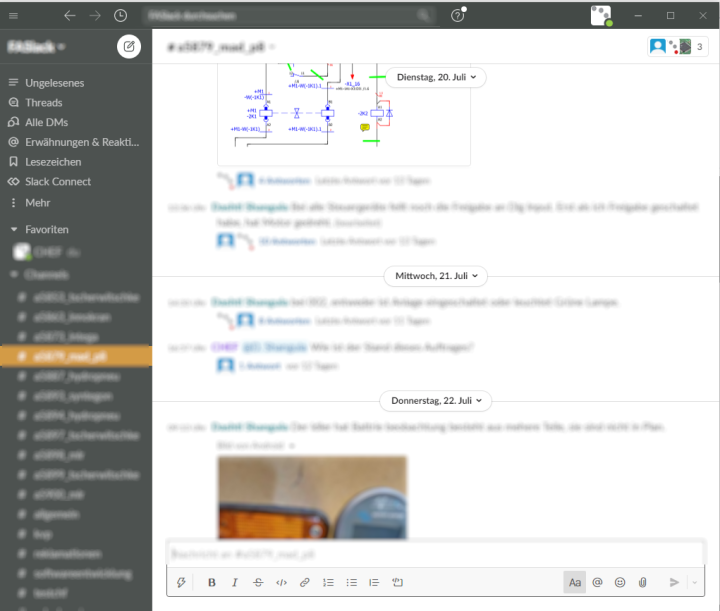This screenshot has height=611, width=720.
Task: Click the message input field
Action: click(435, 553)
